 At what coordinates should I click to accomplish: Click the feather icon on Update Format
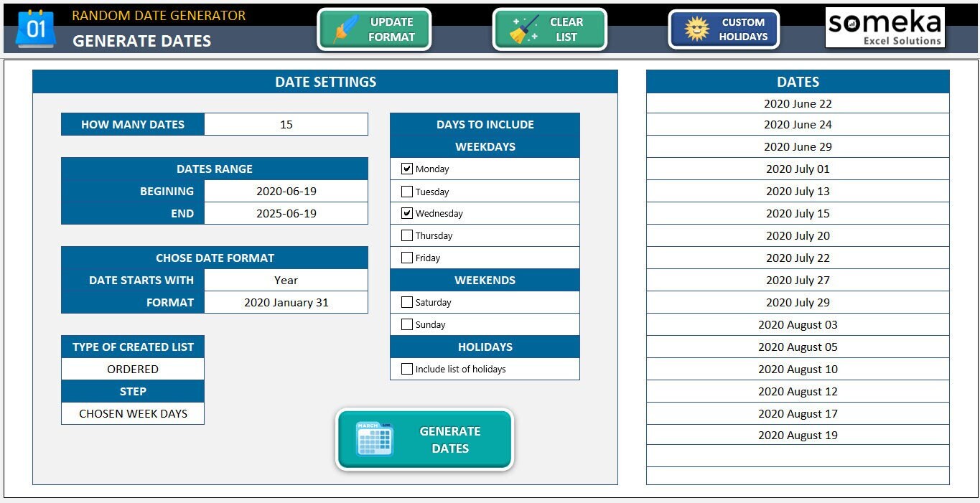coord(346,29)
